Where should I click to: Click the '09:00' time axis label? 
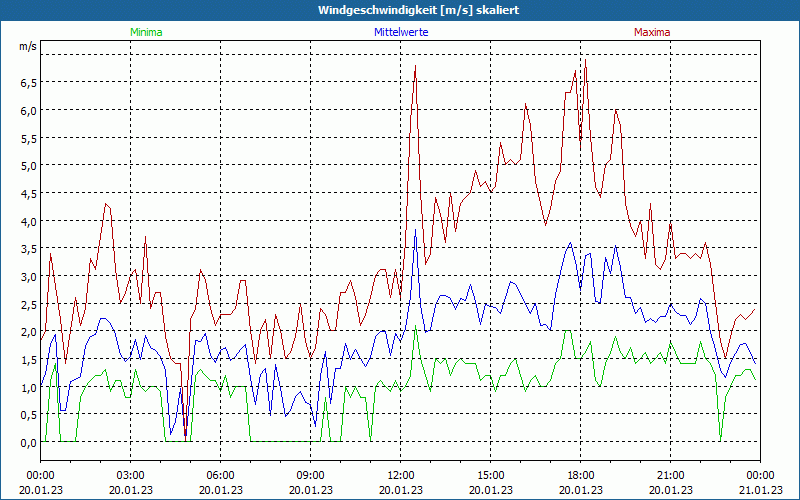310,476
